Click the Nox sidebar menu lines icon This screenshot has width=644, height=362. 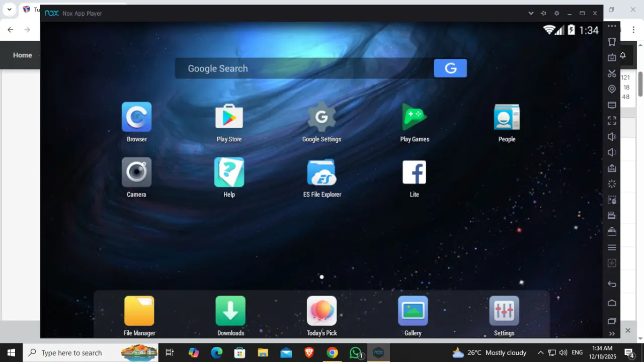(x=612, y=247)
